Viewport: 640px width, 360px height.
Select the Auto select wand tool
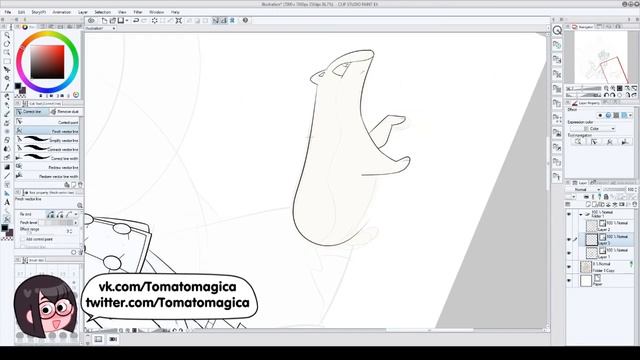(x=7, y=78)
